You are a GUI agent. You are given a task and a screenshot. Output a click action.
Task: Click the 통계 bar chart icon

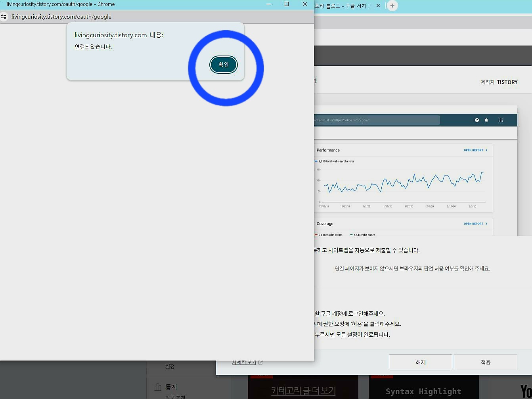(x=158, y=387)
